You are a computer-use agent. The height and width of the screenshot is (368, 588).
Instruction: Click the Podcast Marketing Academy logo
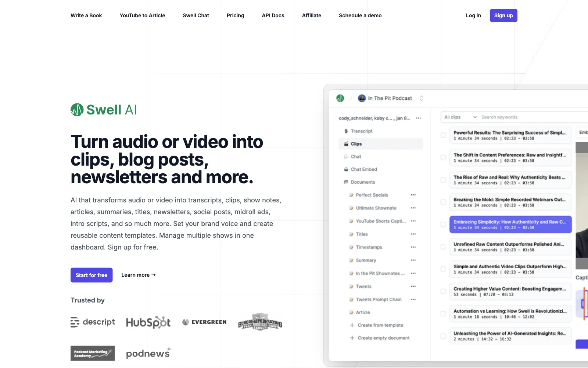coord(93,353)
